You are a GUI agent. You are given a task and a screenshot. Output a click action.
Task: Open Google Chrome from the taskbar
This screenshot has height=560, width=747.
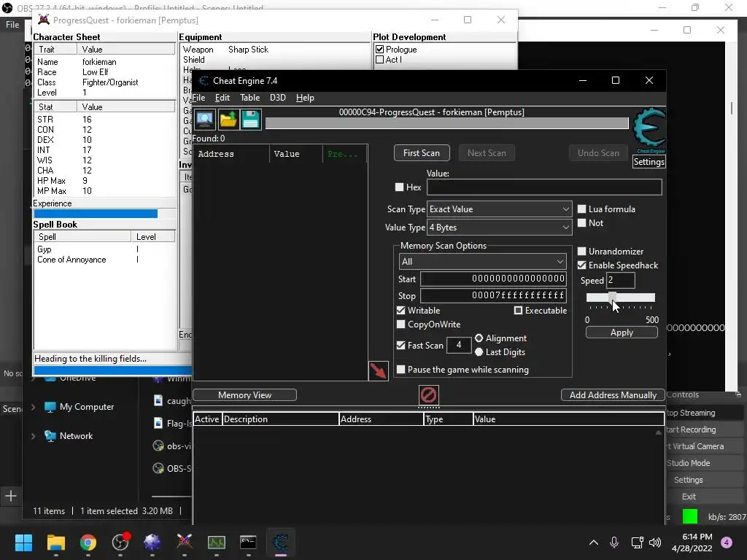pyautogui.click(x=88, y=542)
